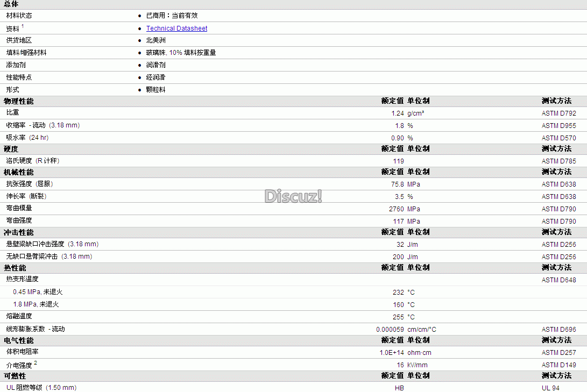Click ASTM D570 test method
Image resolution: width=587 pixels, height=392 pixels.
coord(559,138)
